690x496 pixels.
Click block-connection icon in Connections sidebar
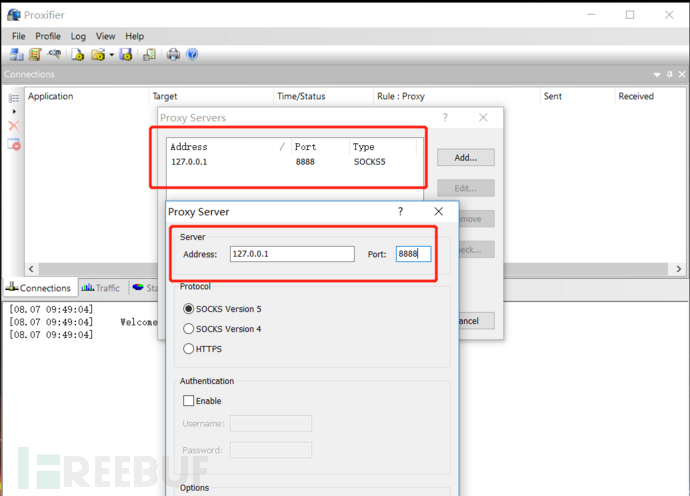pyautogui.click(x=14, y=144)
